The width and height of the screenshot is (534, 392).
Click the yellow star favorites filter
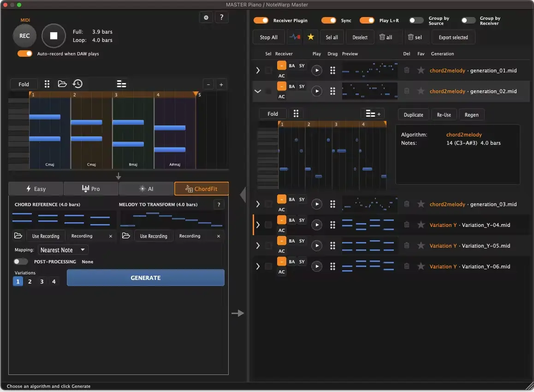(311, 37)
